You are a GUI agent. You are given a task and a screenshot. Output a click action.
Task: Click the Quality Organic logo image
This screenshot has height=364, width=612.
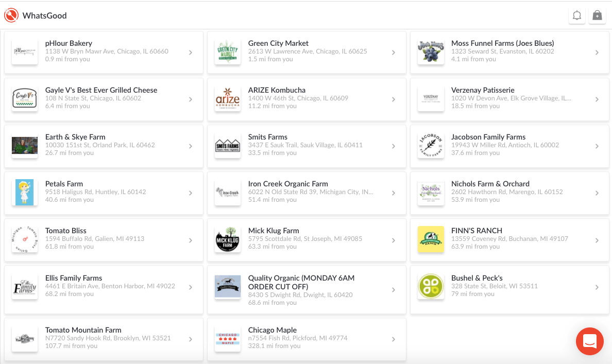[x=228, y=286]
